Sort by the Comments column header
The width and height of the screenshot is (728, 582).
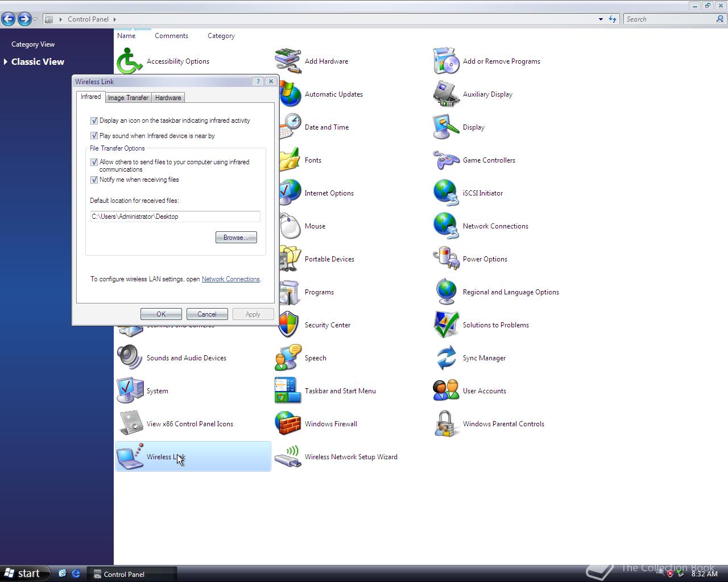171,35
